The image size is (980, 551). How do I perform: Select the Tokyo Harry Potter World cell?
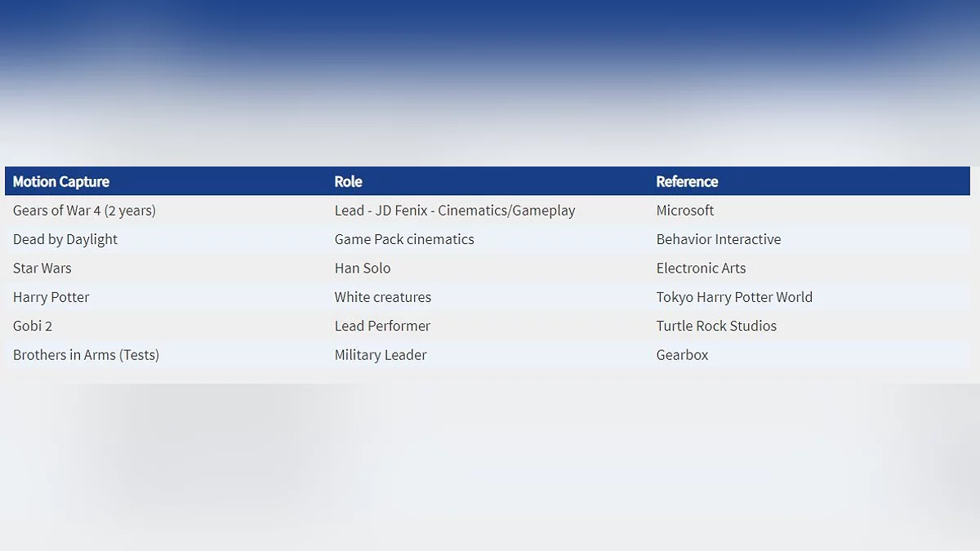click(809, 297)
